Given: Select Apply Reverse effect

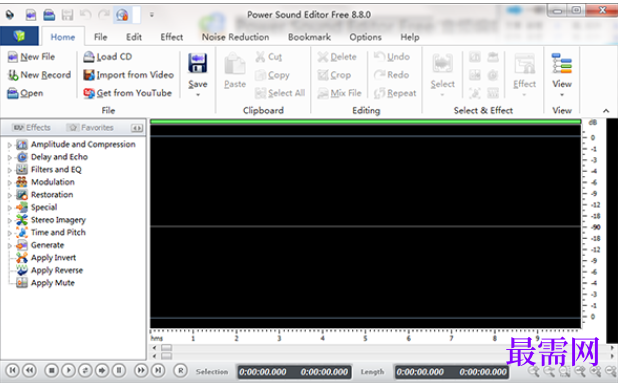Looking at the screenshot, I should click(57, 270).
